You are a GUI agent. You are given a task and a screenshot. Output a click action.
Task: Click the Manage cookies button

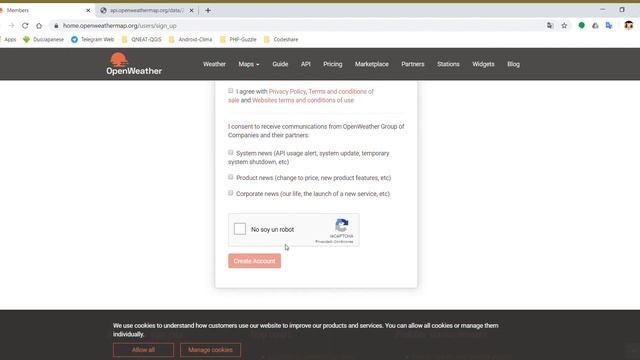[210, 350]
